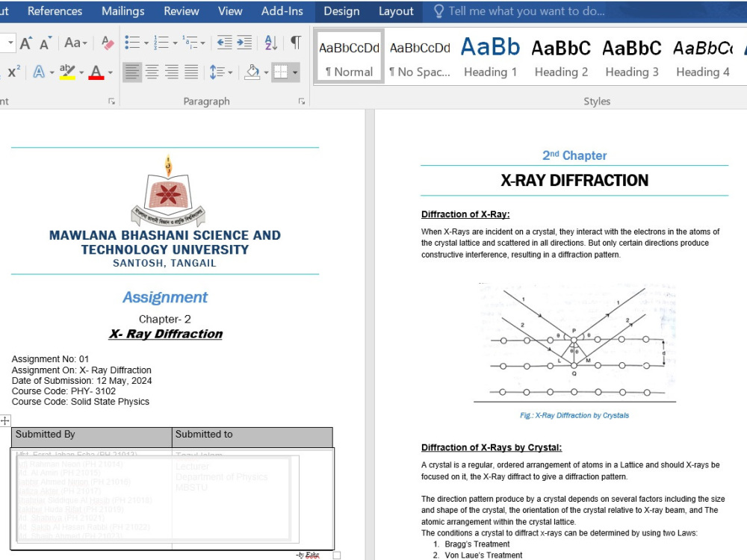
Task: Apply the Normal style
Action: coord(349,57)
